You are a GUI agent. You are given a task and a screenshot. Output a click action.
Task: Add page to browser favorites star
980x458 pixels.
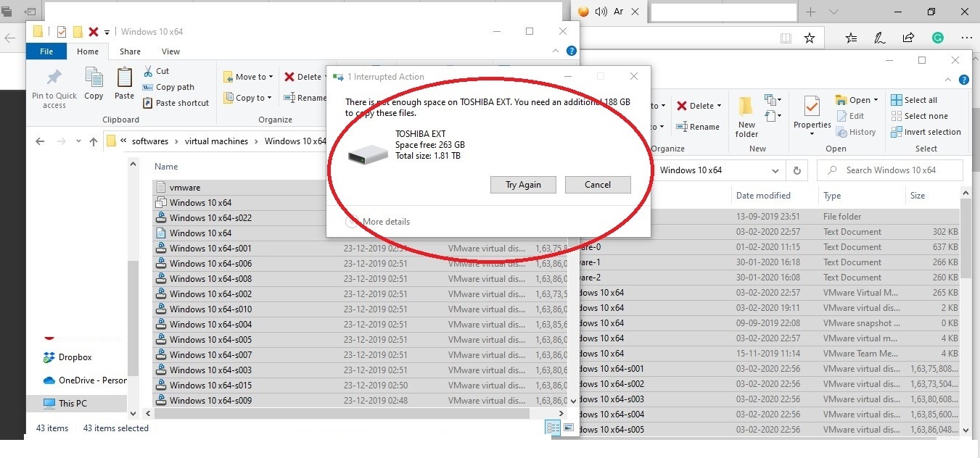[x=810, y=38]
